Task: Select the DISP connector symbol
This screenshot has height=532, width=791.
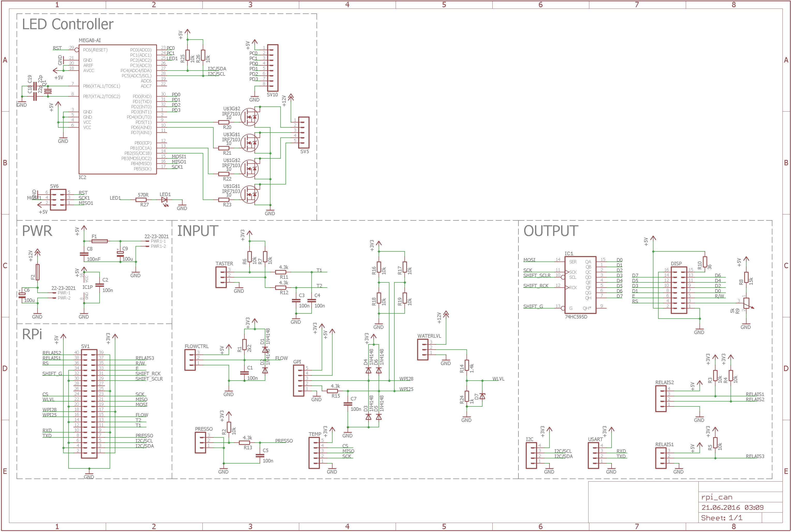Action: point(679,290)
